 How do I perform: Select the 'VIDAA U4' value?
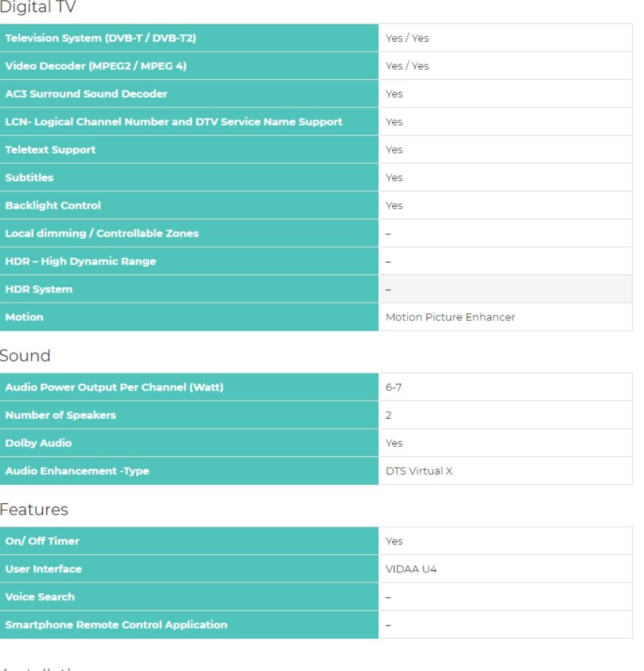[x=411, y=569]
